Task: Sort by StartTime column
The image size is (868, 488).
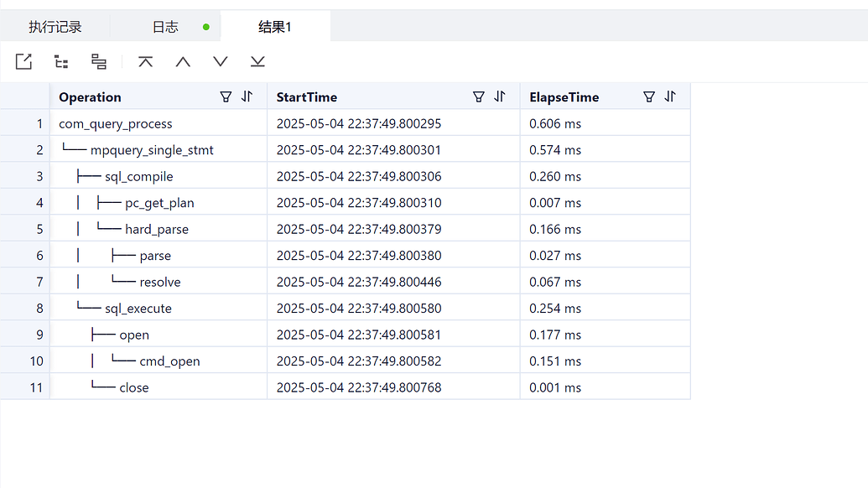Action: click(x=500, y=96)
